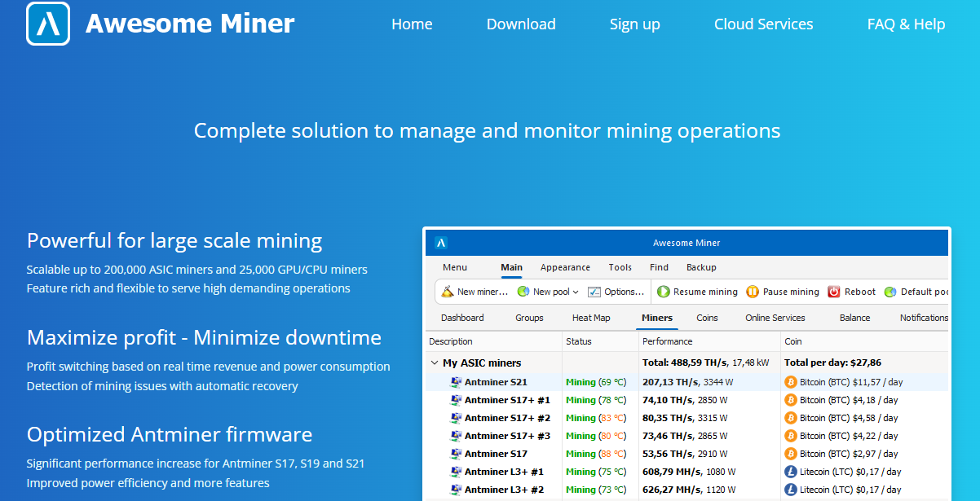Image resolution: width=980 pixels, height=501 pixels.
Task: Open the Coins tab
Action: [707, 318]
